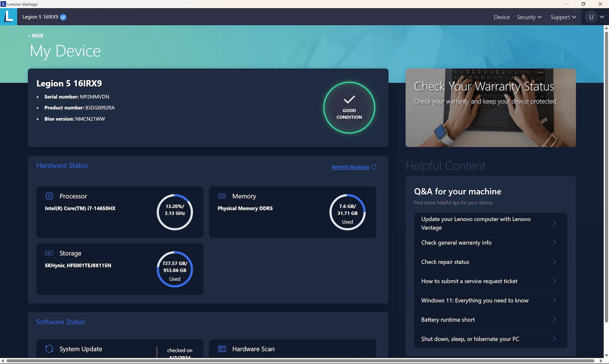Click the Storage drive icon
The width and height of the screenshot is (609, 364).
click(x=49, y=253)
